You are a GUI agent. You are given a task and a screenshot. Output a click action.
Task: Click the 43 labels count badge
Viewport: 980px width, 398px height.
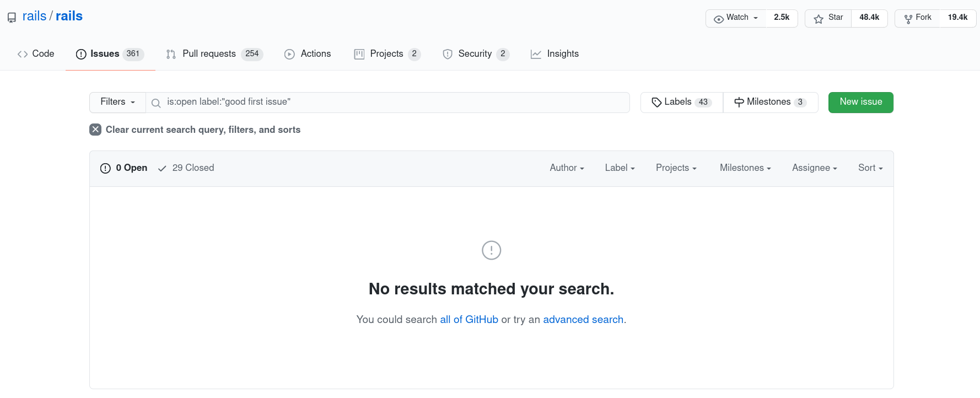tap(703, 102)
